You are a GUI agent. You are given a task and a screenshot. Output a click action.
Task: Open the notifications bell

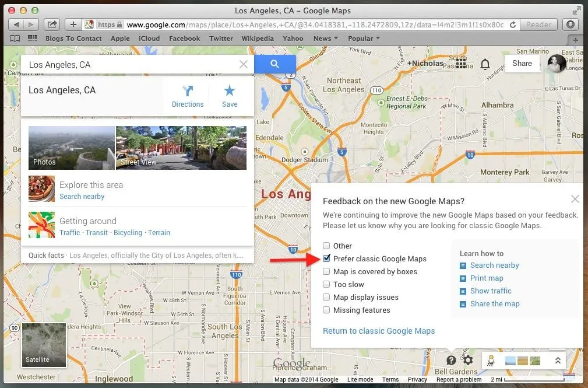[485, 64]
